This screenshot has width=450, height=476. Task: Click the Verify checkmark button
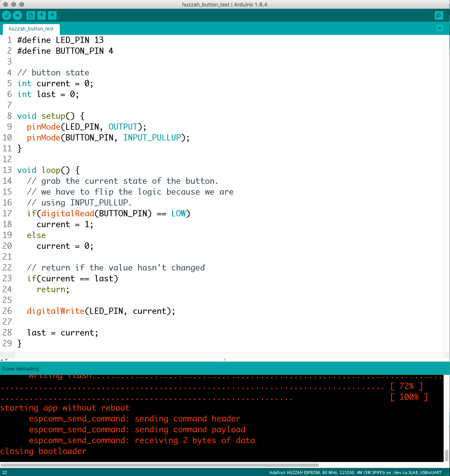pos(7,16)
